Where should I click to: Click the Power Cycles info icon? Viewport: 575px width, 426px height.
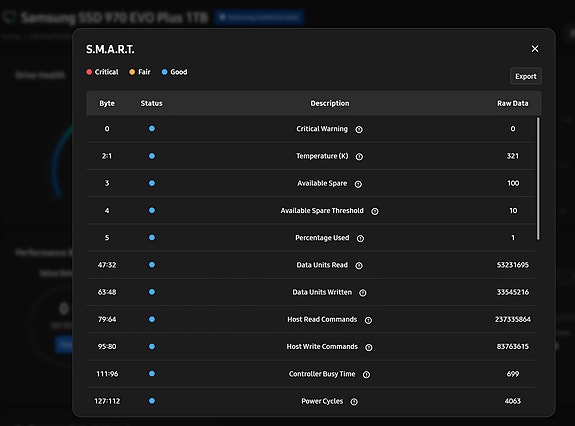tap(354, 402)
